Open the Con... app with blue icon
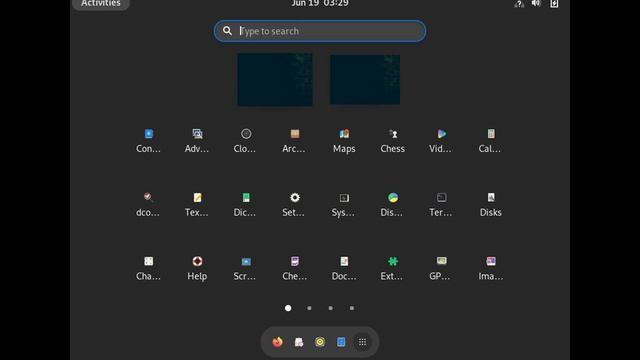The width and height of the screenshot is (640, 360). click(149, 140)
